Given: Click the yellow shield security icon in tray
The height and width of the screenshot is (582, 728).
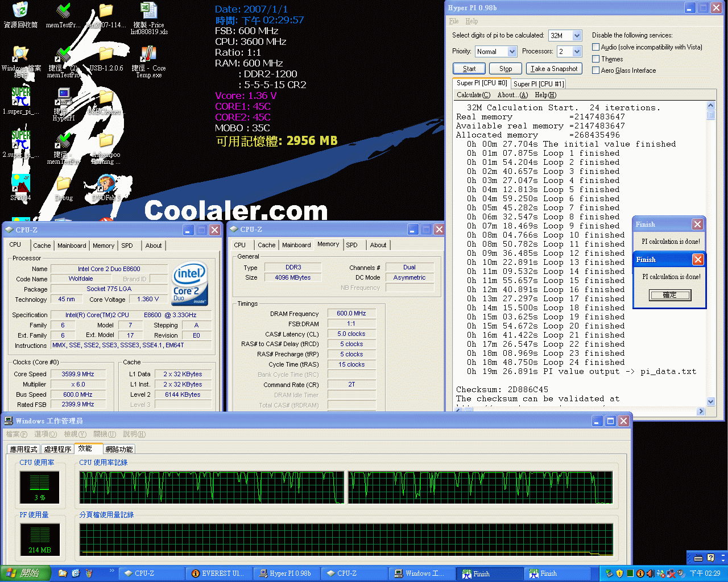Looking at the screenshot, I should (619, 573).
